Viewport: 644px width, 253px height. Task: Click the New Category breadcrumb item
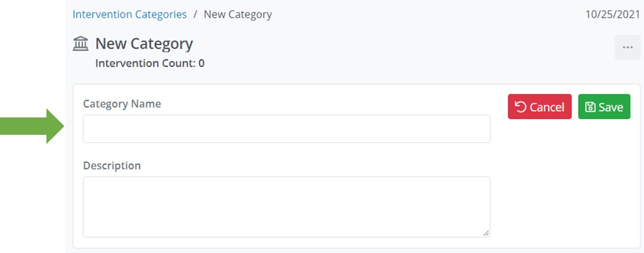coord(237,14)
